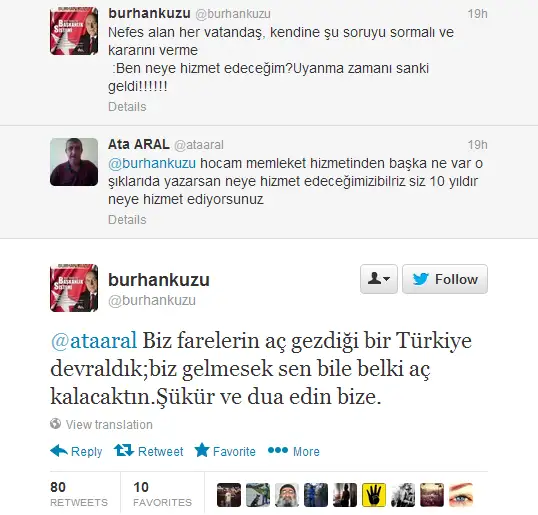Screen dimensions: 538x515
Task: Click the Favorite star icon
Action: point(202,450)
